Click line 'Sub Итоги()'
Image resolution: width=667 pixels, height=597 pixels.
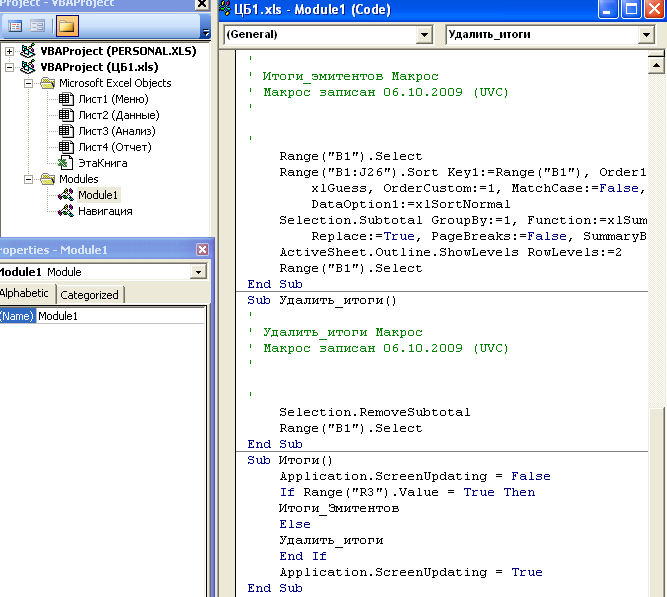click(x=289, y=460)
